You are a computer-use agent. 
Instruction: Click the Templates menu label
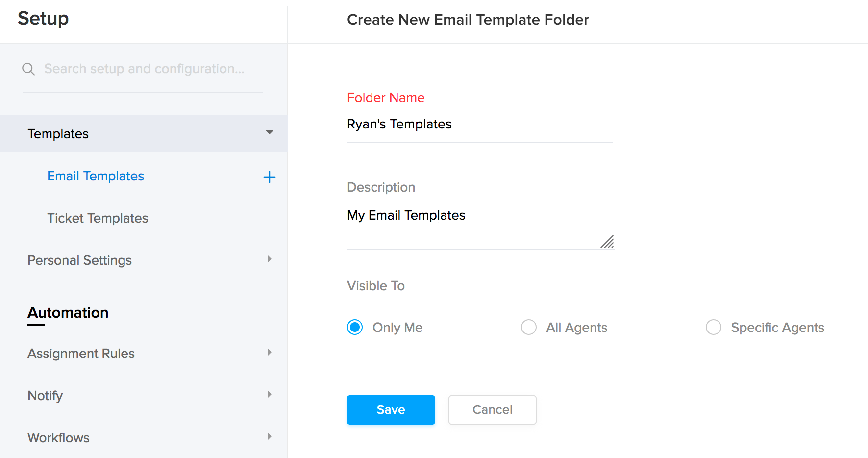point(58,134)
